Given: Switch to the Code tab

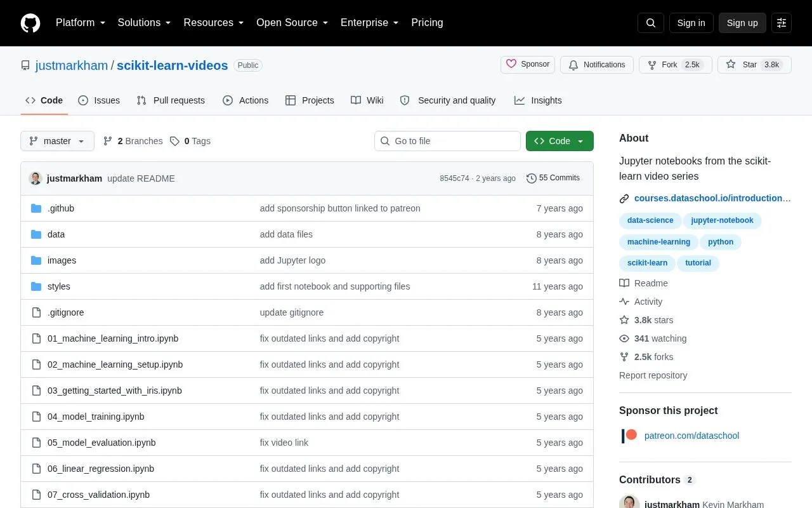Looking at the screenshot, I should [44, 100].
